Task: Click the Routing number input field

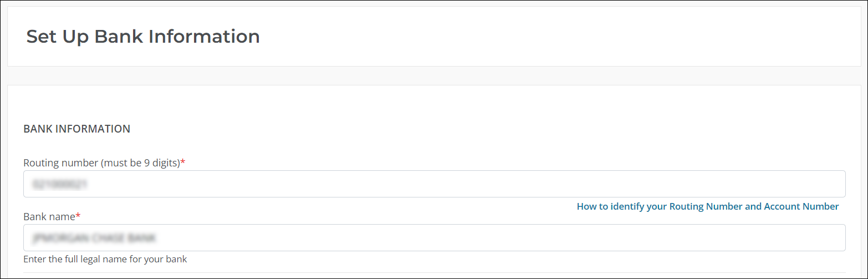Action: click(434, 184)
